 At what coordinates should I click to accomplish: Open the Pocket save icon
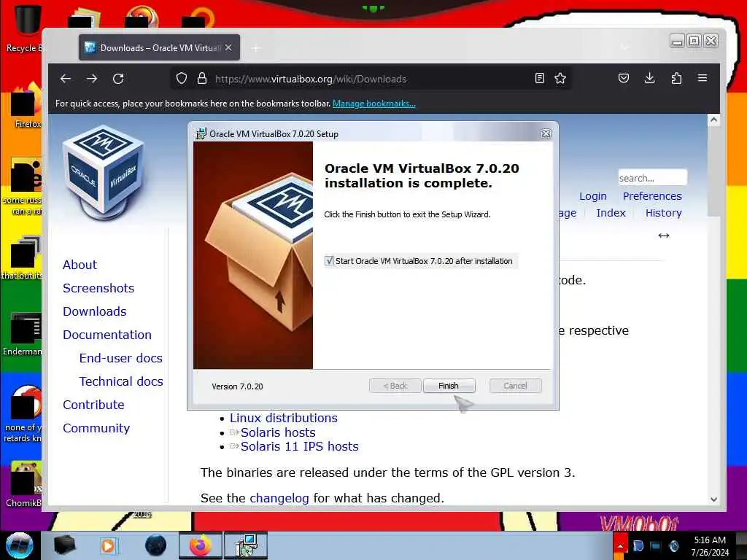624,78
